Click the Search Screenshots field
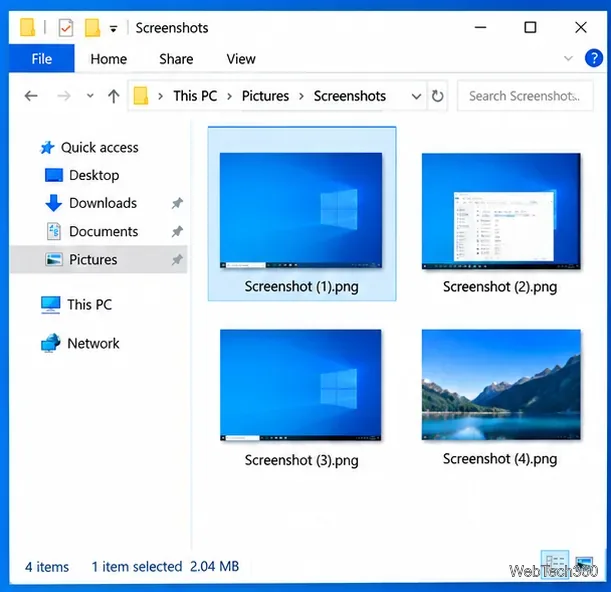This screenshot has width=611, height=592. [x=525, y=96]
